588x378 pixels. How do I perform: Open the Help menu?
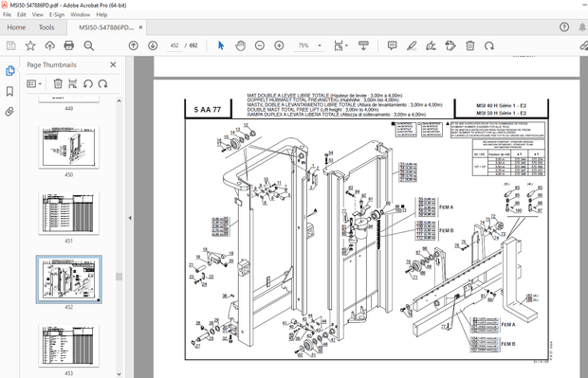pos(101,14)
